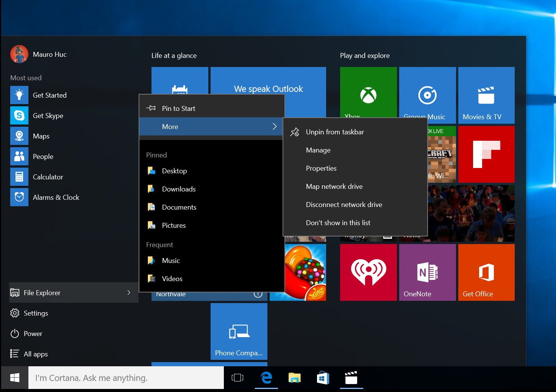Image resolution: width=556 pixels, height=392 pixels.
Task: Open the People app icon
Action: pyautogui.click(x=19, y=156)
